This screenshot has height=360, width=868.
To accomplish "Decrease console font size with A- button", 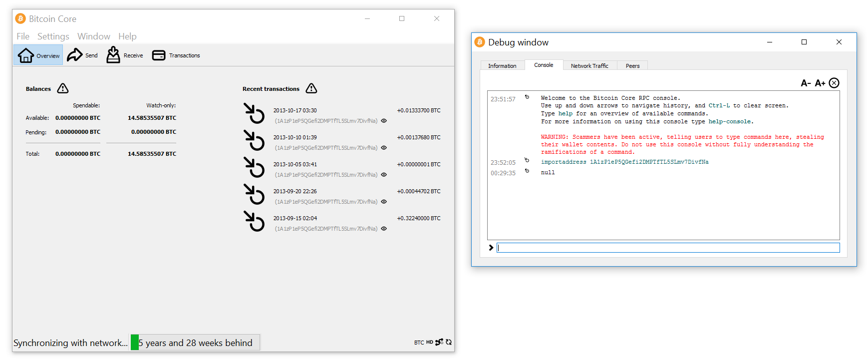I will (x=806, y=83).
